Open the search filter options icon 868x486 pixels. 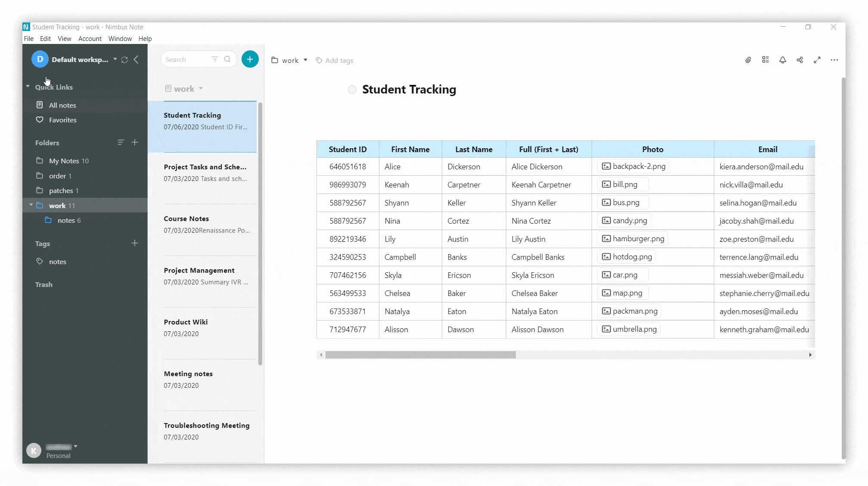click(214, 59)
